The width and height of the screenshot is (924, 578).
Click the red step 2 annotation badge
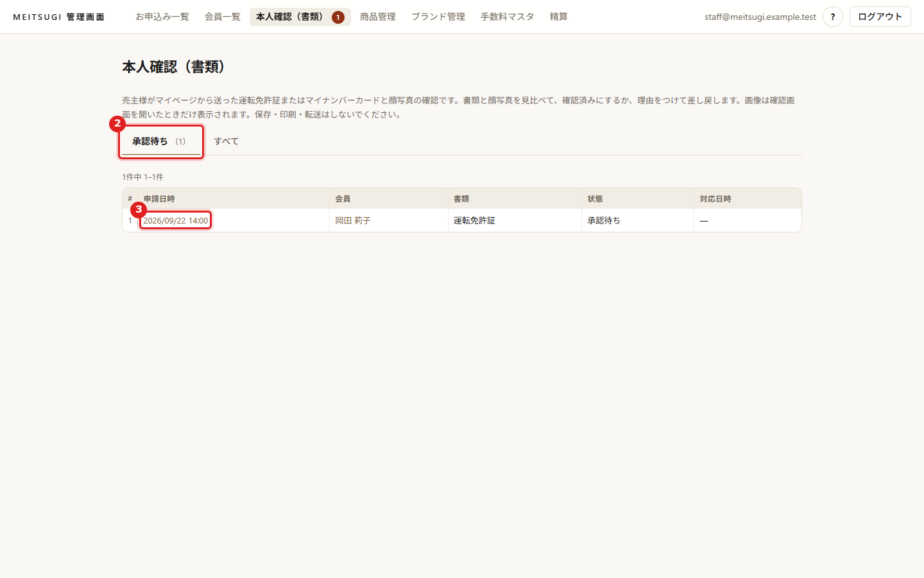pos(117,123)
